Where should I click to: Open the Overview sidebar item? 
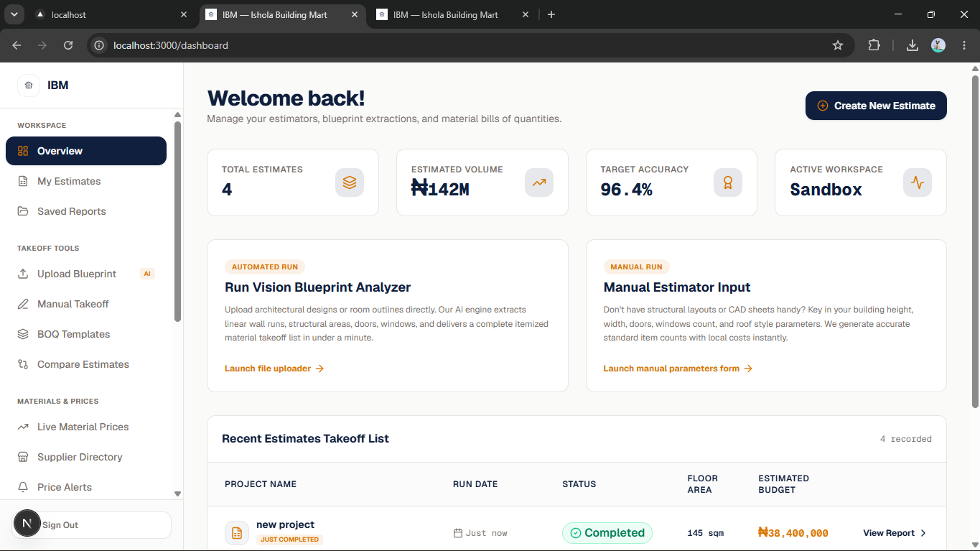(x=86, y=151)
